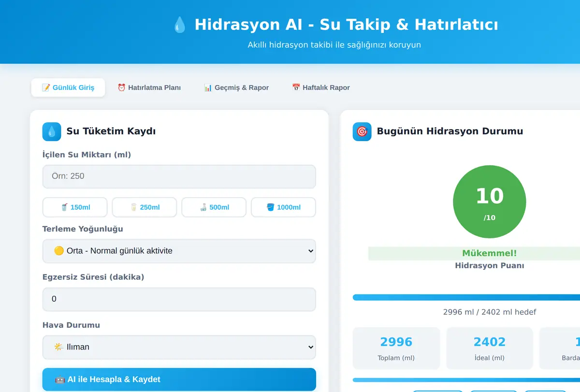Click the hydration progress bar
The image size is (580, 392).
click(466, 297)
